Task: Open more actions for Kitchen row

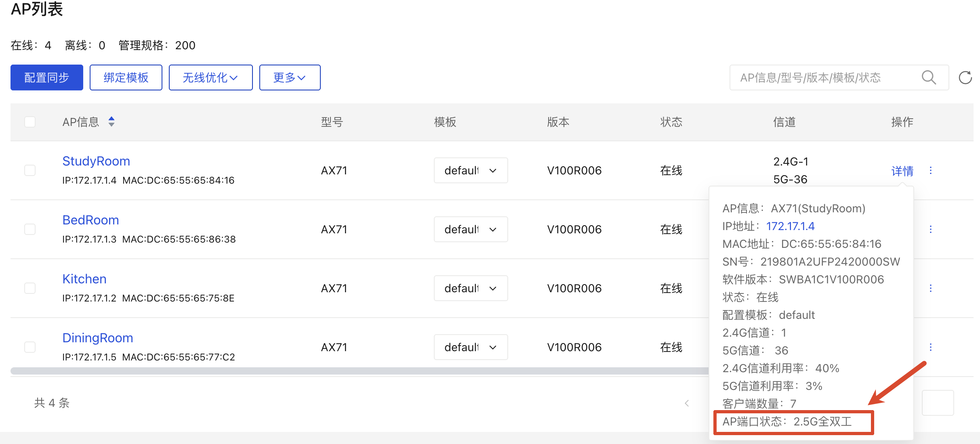Action: 931,288
